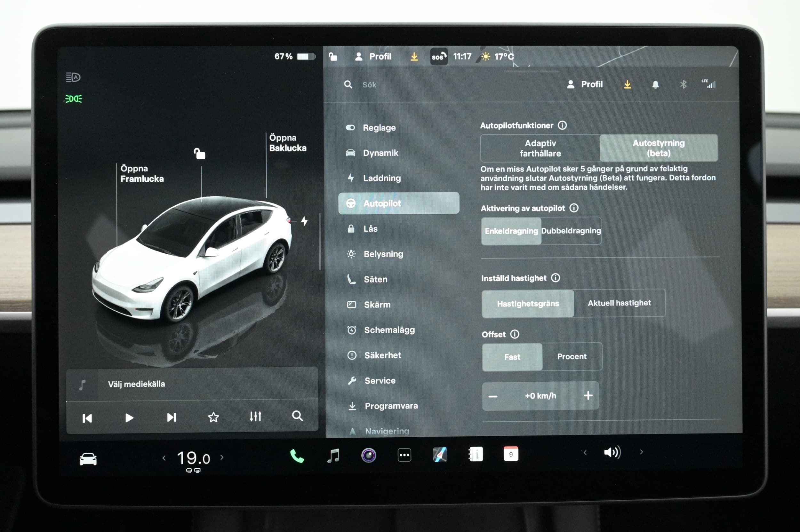Tap the SOS status icon
Viewport: 800px width, 532px height.
click(x=439, y=57)
